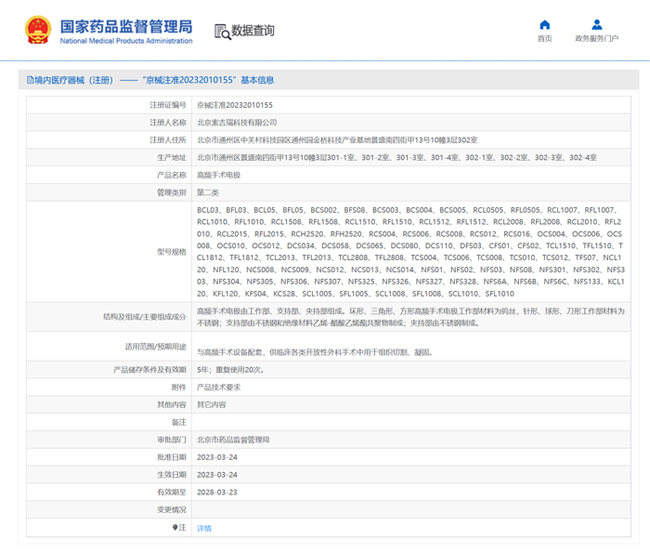
Task: Click the 国家药品监督管理局 site title
Action: [126, 25]
